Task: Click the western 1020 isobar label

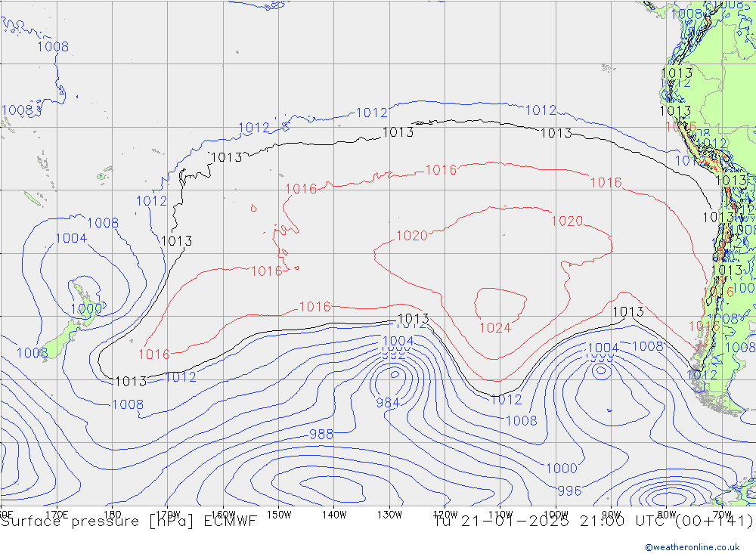Action: click(x=412, y=236)
